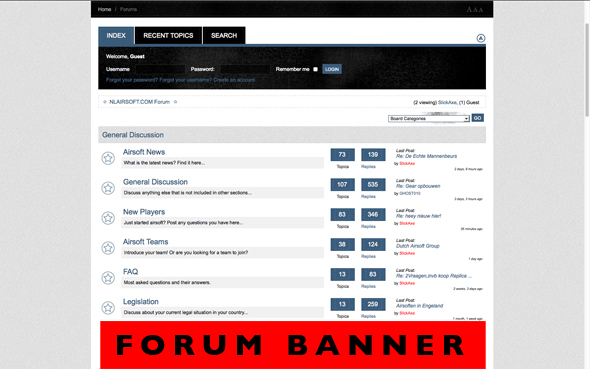Click the GO button next to Board Categories

(x=477, y=118)
